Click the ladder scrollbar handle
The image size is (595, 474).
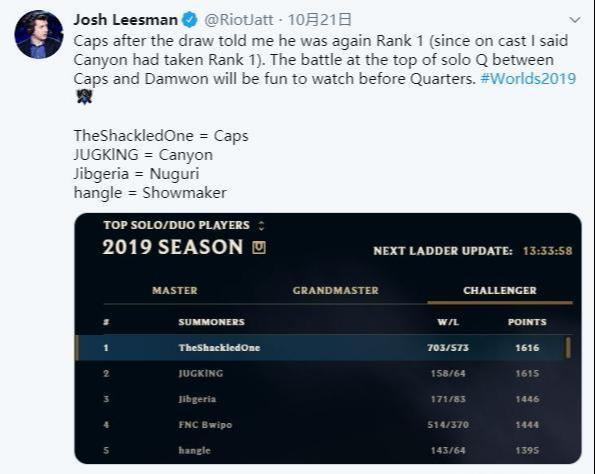click(x=568, y=348)
